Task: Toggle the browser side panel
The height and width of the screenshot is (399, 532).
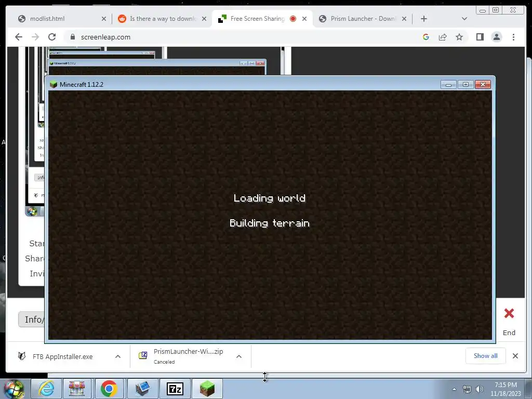Action: point(480,37)
